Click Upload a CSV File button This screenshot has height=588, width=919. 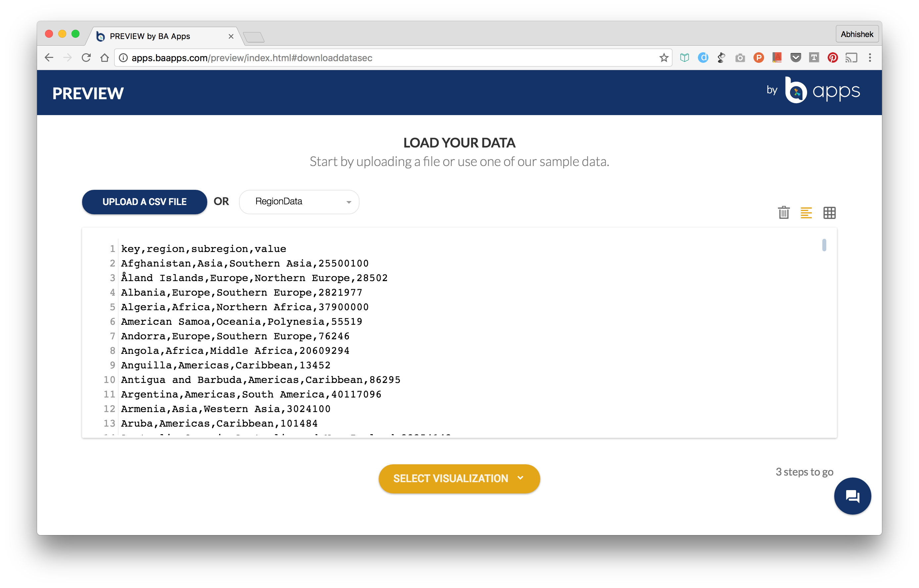click(144, 202)
